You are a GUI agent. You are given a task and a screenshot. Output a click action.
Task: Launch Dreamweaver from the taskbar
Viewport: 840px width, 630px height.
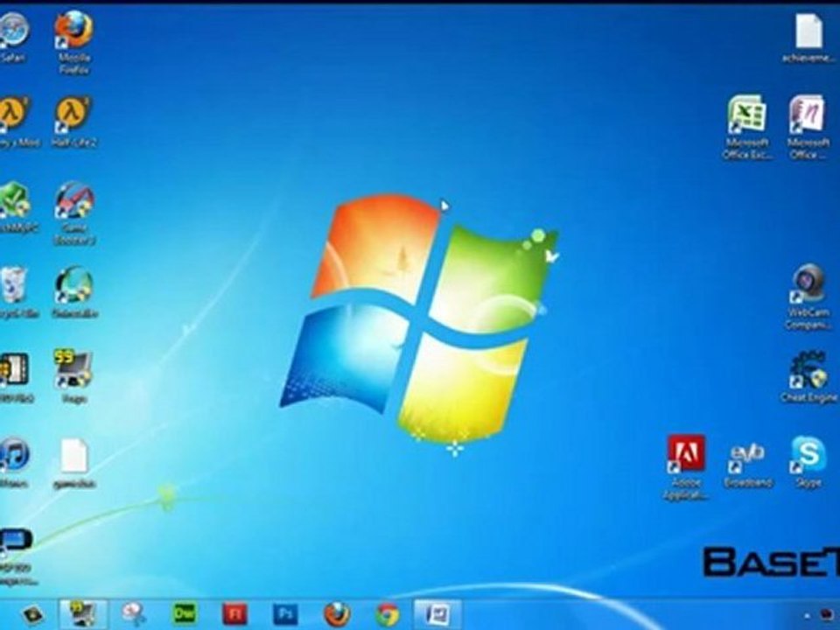pos(184,614)
